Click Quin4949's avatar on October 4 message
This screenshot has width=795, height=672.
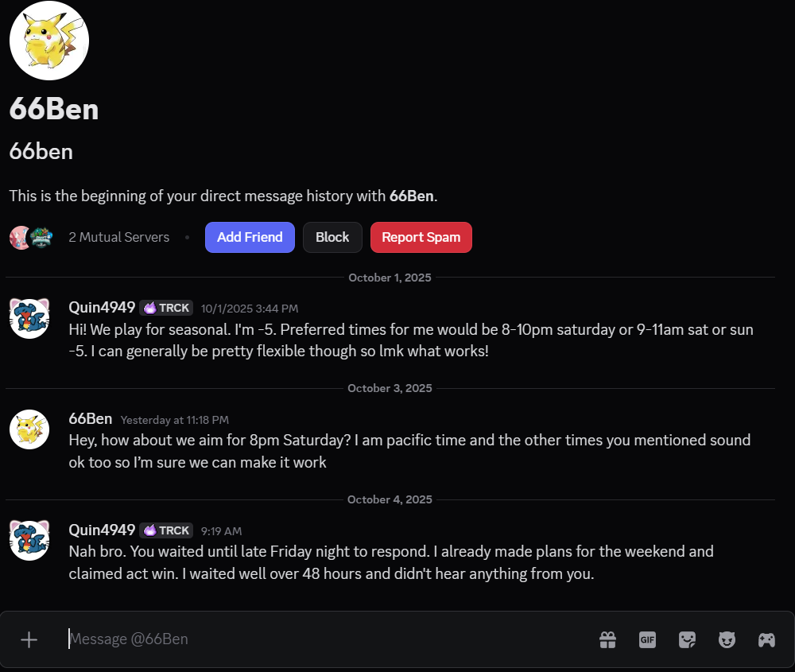29,541
